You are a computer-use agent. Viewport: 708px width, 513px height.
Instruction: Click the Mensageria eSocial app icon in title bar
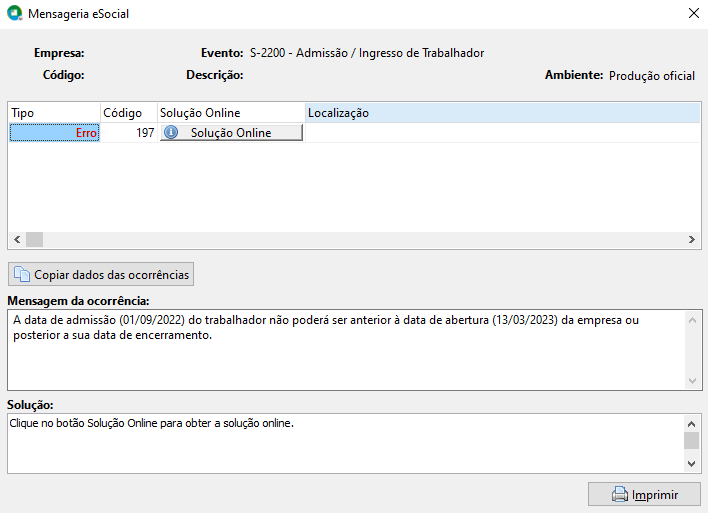click(14, 13)
